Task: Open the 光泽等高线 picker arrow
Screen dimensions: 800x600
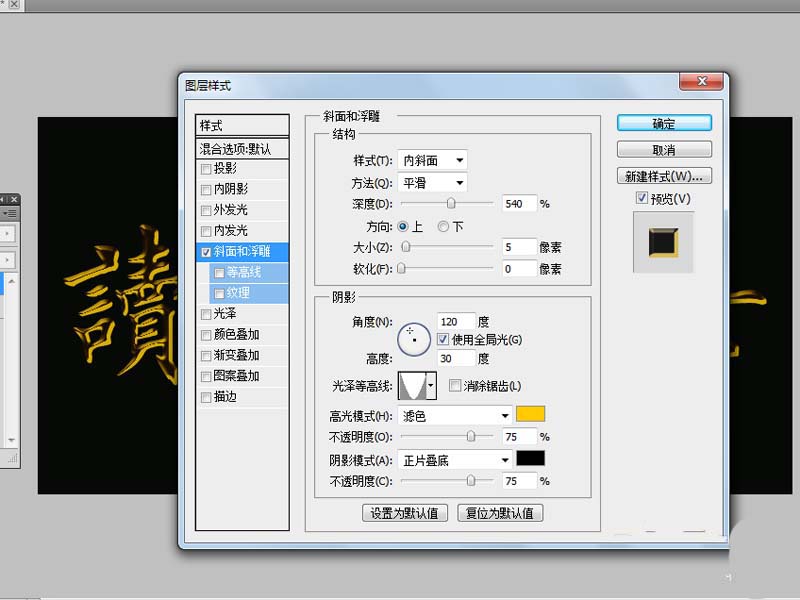Action: (x=431, y=386)
